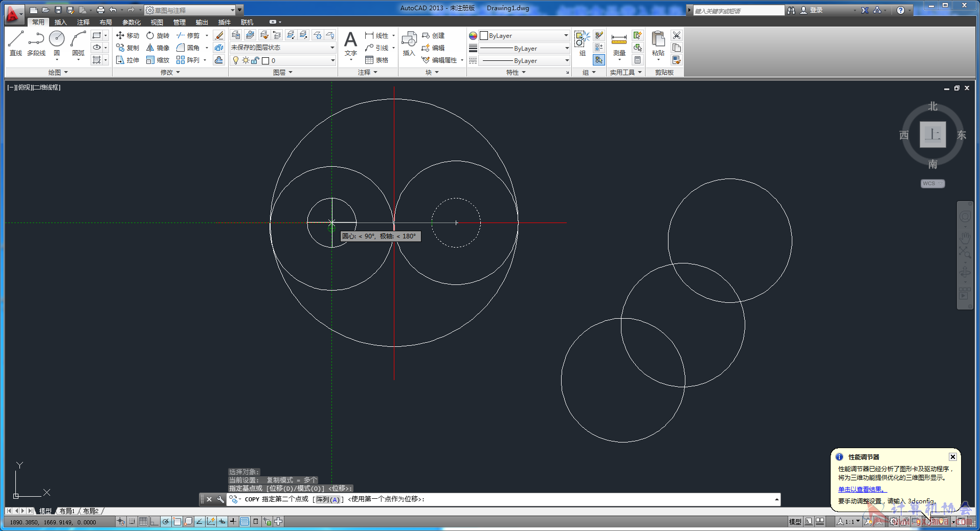The height and width of the screenshot is (531, 980).
Task: Toggle snap mode in status bar
Action: click(132, 521)
